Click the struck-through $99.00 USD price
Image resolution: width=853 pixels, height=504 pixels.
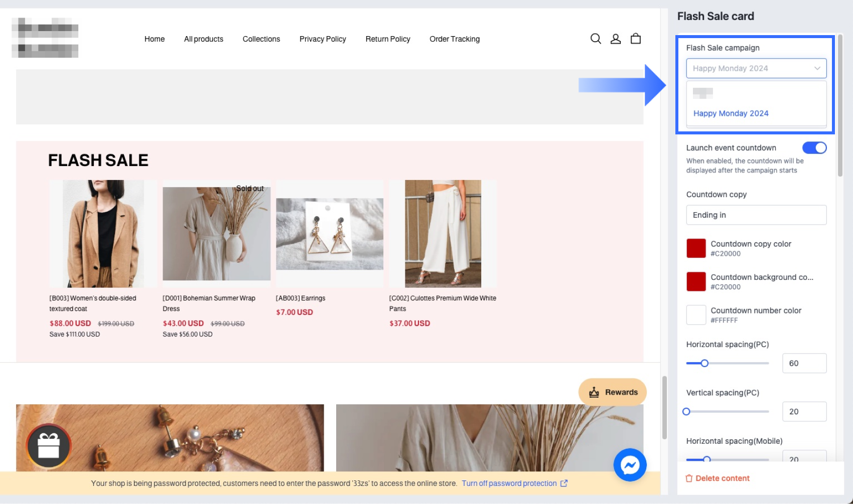click(x=228, y=324)
